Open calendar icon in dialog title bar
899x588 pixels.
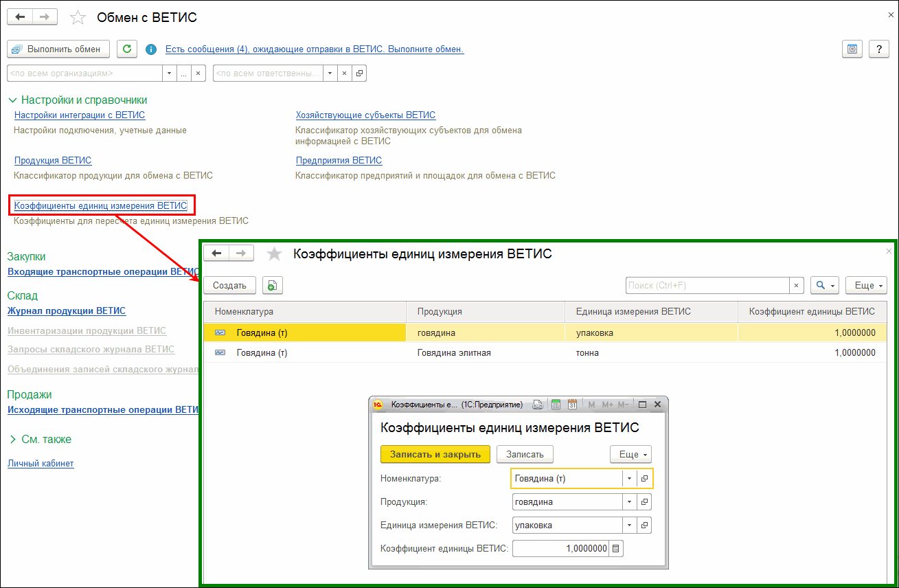coord(572,405)
